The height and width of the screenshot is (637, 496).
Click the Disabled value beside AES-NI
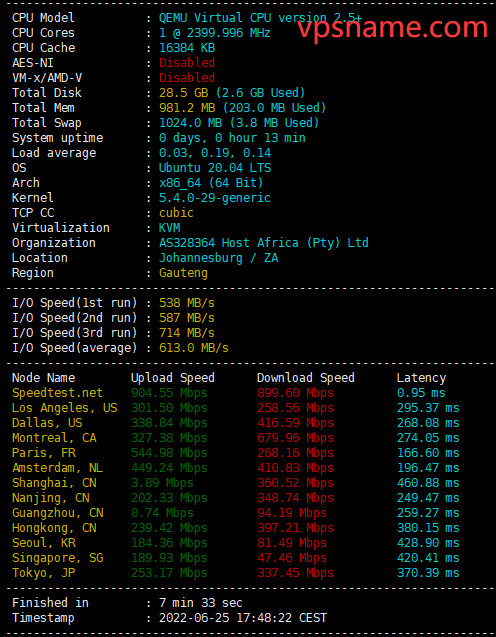pos(187,63)
